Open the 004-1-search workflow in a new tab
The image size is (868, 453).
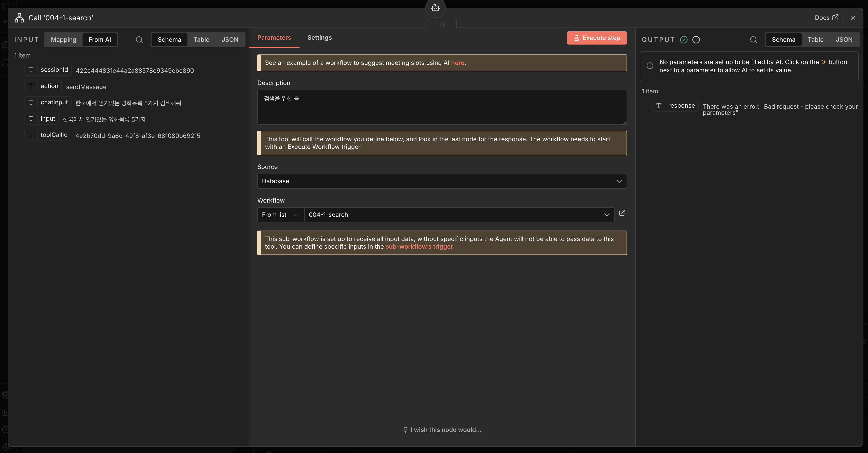pos(622,213)
